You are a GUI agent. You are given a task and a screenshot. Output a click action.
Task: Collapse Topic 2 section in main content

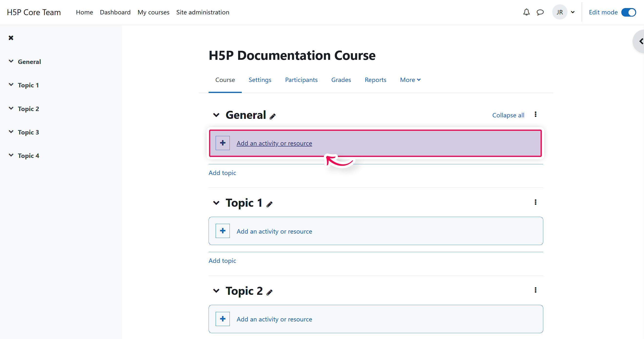pyautogui.click(x=216, y=290)
